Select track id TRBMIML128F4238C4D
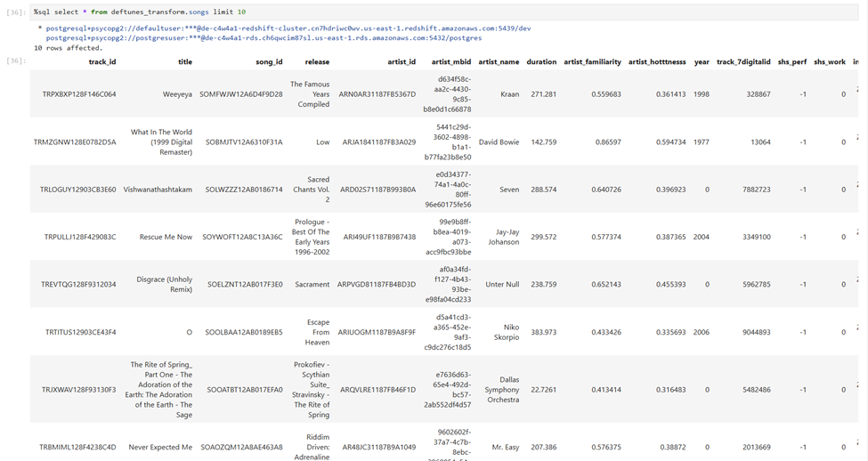This screenshot has width=868, height=461. pos(78,447)
